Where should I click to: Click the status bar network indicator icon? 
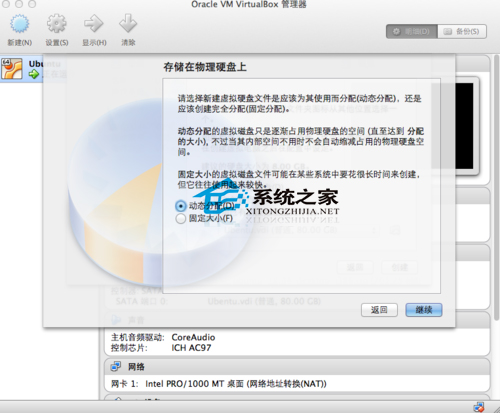click(479, 407)
